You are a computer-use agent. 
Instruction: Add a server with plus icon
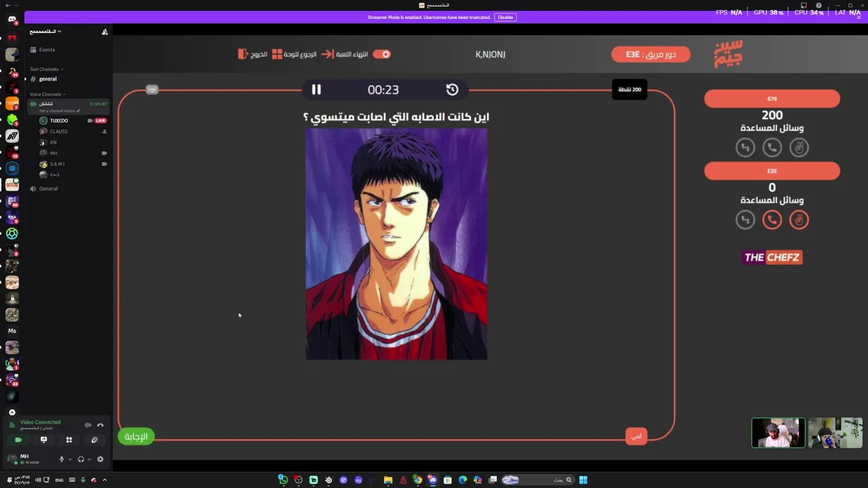pos(12,412)
